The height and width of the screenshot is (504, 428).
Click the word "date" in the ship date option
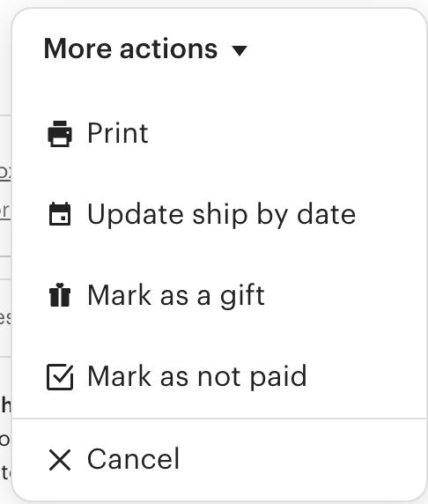326,214
